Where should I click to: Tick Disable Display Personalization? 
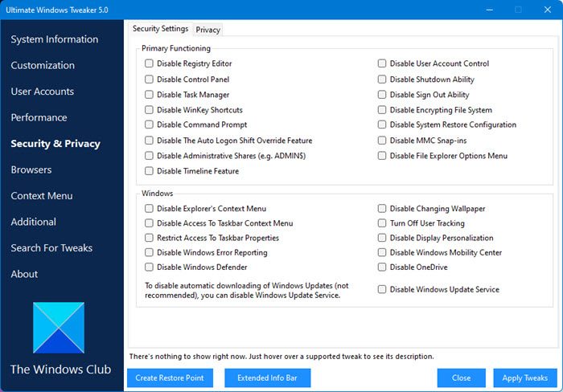coord(382,238)
